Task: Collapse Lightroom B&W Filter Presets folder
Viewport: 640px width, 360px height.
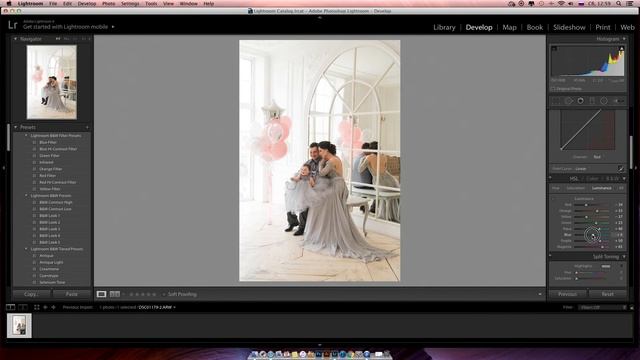Action: coord(26,136)
